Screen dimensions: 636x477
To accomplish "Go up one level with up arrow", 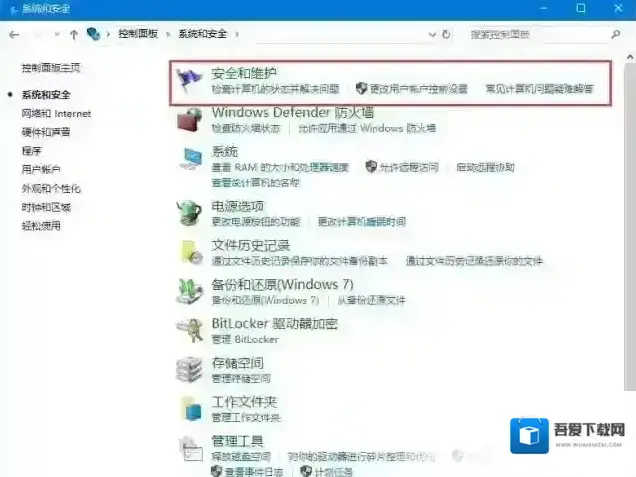I will pos(74,34).
